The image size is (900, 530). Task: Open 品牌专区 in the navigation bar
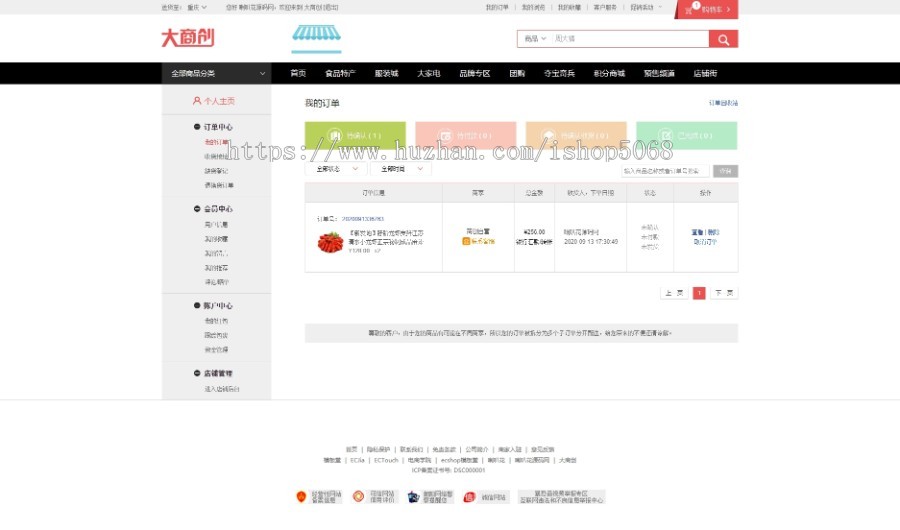475,73
